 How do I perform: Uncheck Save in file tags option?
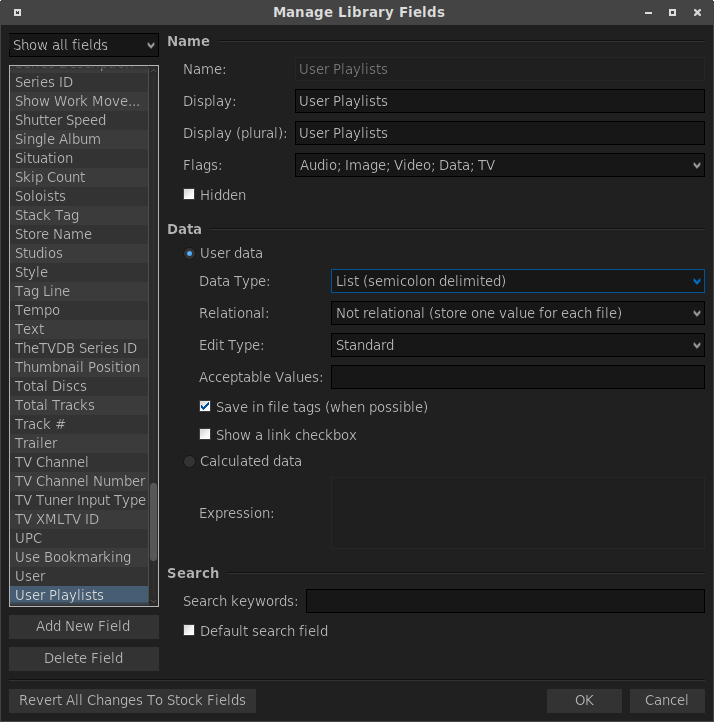click(x=205, y=407)
